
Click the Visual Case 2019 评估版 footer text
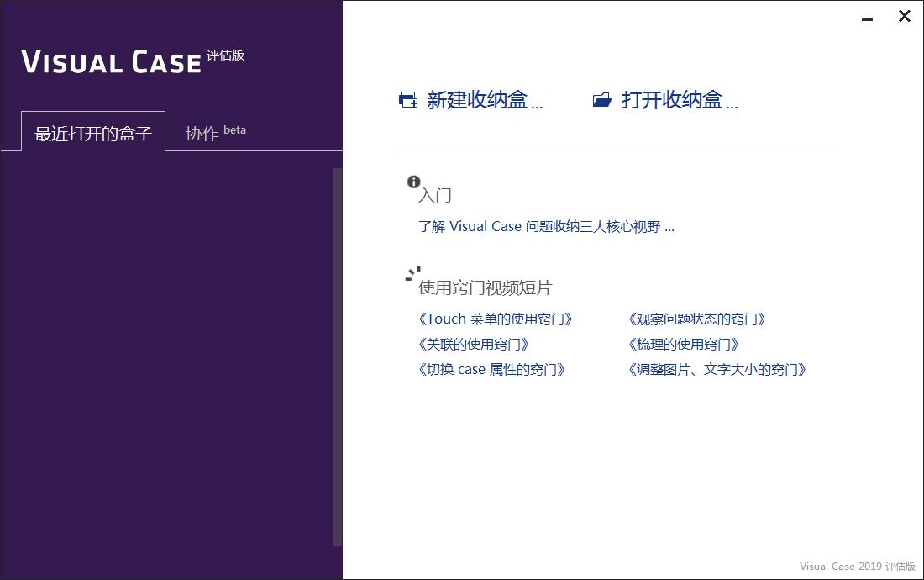[857, 567]
